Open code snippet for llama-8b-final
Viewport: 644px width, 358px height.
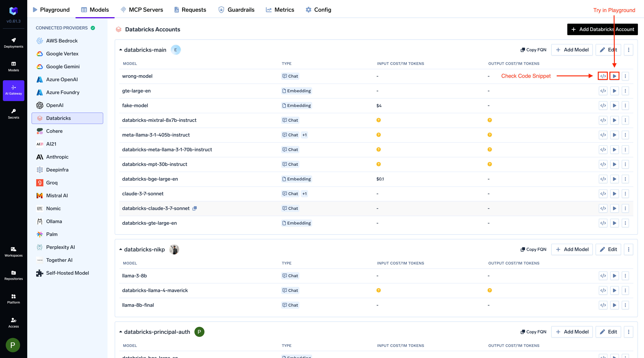603,305
